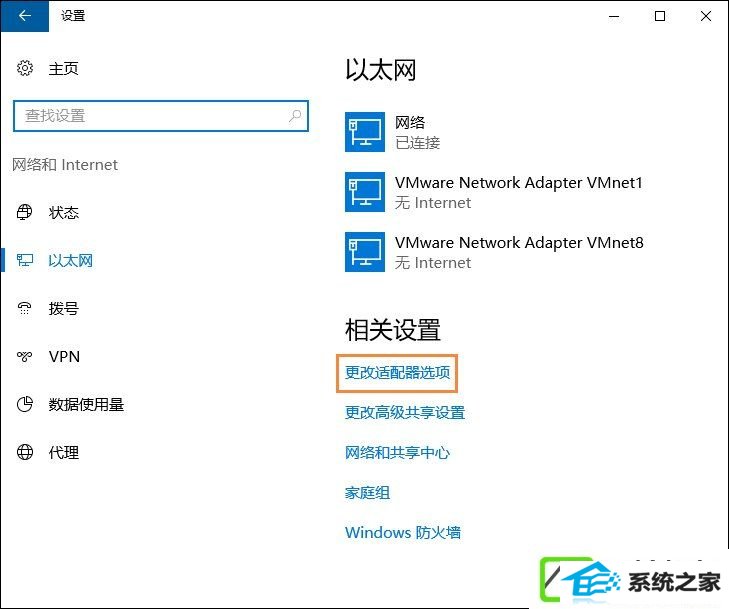Open 更改高级共享设置 link
Viewport: 729px width, 609px height.
click(405, 413)
